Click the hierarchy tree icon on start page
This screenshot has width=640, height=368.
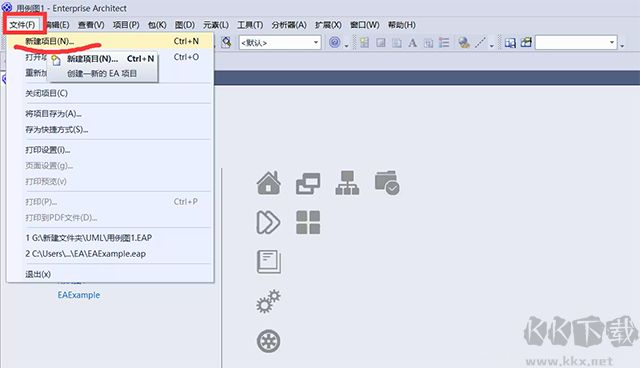347,183
